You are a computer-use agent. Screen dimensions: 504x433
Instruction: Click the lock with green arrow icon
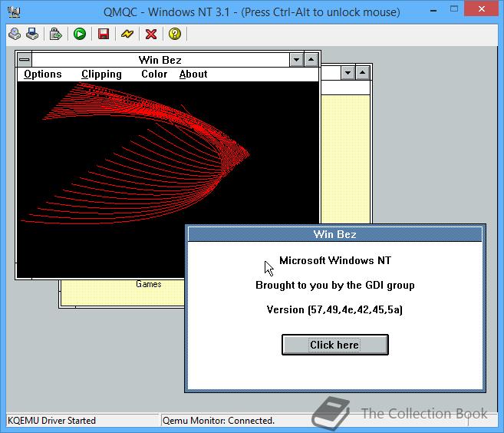pos(55,34)
